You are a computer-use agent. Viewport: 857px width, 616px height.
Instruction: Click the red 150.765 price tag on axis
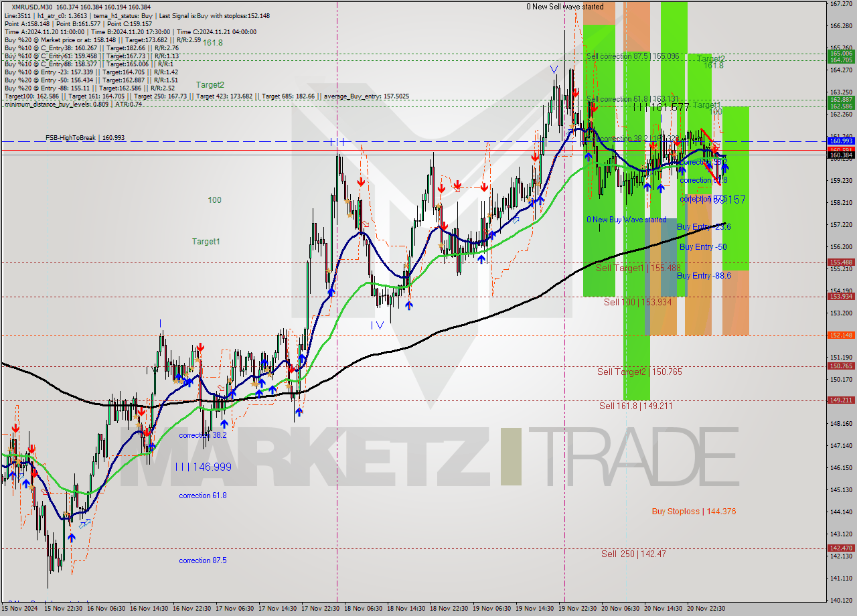click(x=841, y=366)
